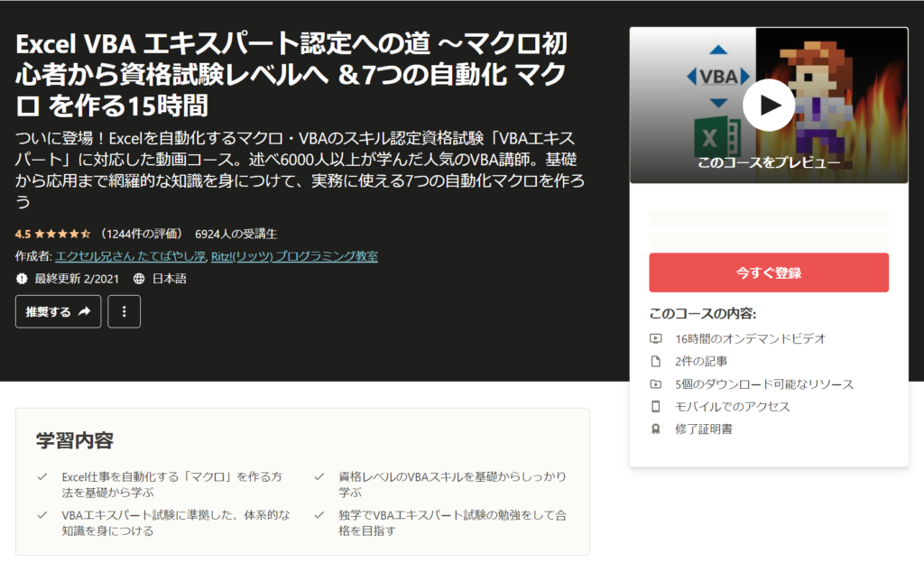This screenshot has height=572, width=924.
Task: Click the このコースの内容: heading
Action: [x=702, y=313]
